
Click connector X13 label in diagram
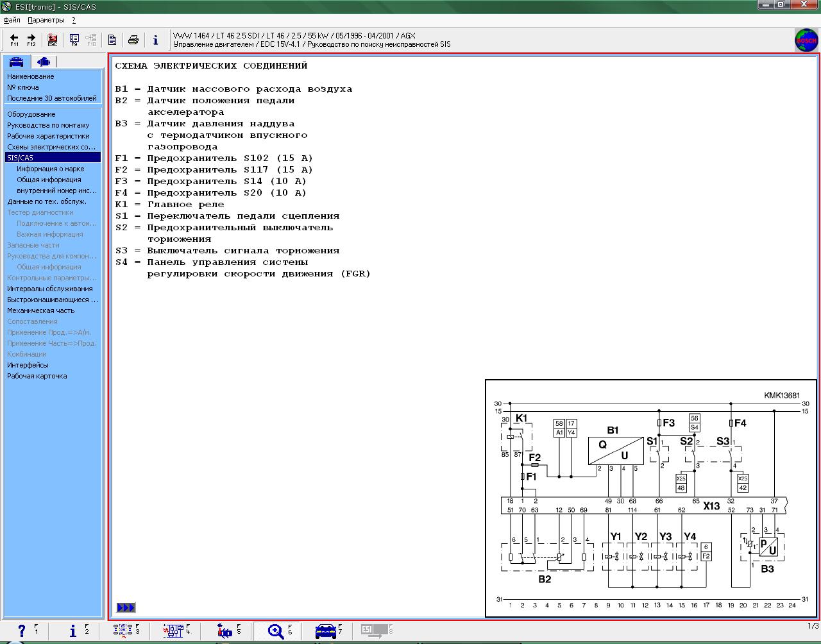point(711,506)
